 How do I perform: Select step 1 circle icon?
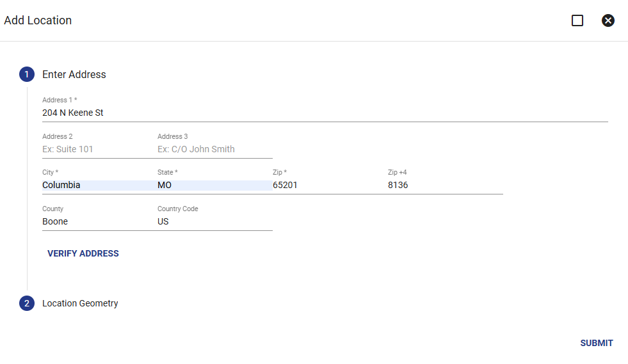pyautogui.click(x=27, y=74)
